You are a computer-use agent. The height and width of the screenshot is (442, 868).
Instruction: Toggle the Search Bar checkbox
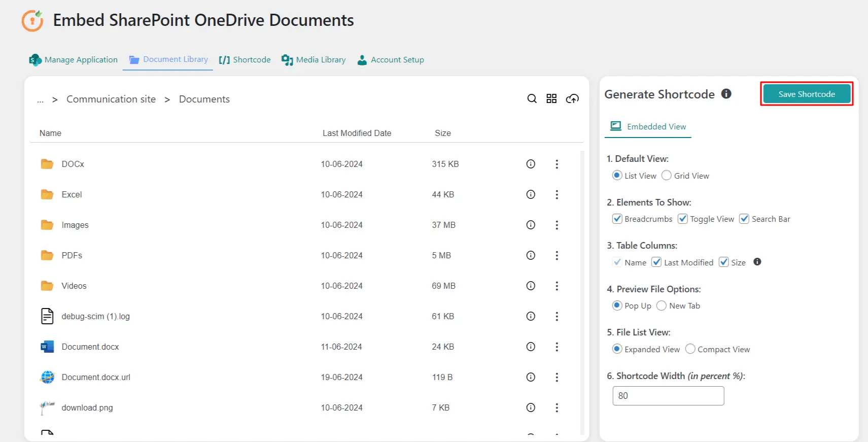(744, 219)
